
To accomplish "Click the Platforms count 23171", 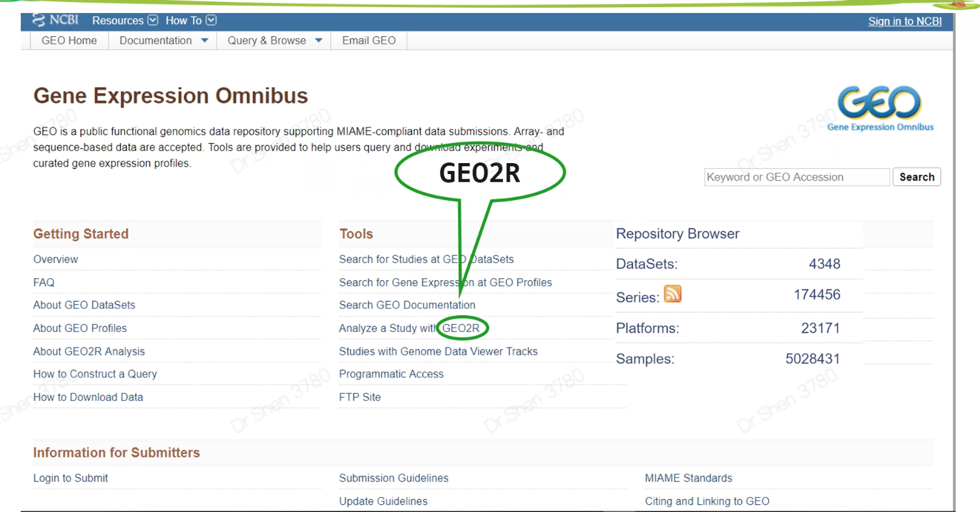I will point(820,328).
